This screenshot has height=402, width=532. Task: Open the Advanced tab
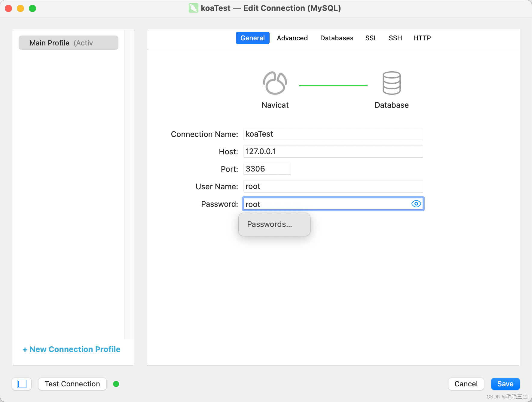pos(292,38)
